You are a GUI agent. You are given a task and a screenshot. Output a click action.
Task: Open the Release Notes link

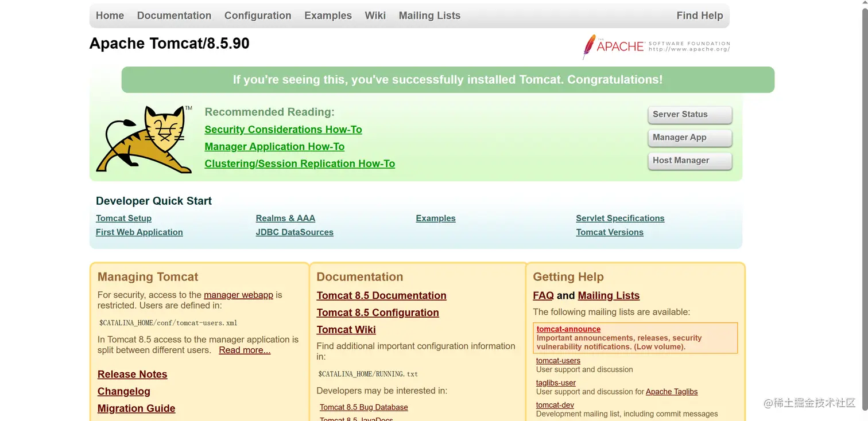coord(132,375)
